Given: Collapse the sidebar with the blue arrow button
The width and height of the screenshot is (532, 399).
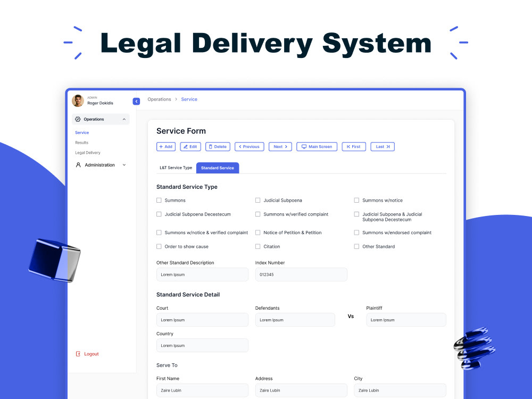Looking at the screenshot, I should (x=136, y=101).
